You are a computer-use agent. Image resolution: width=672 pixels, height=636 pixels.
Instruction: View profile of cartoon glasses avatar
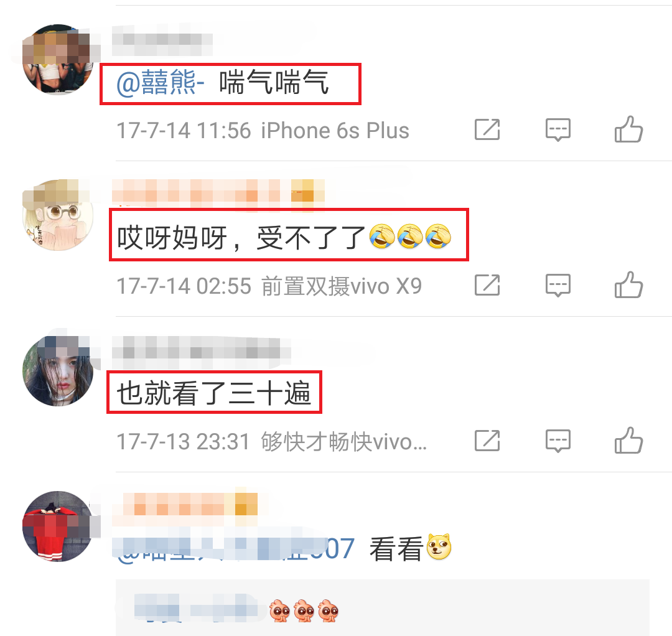point(58,215)
